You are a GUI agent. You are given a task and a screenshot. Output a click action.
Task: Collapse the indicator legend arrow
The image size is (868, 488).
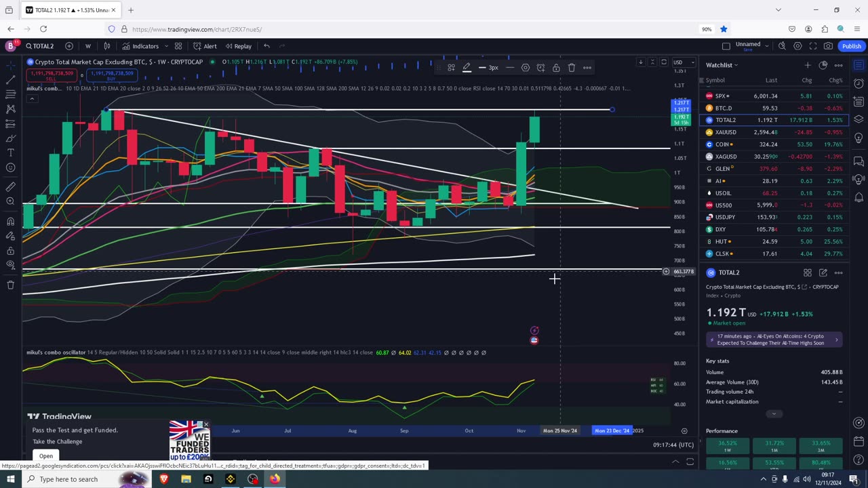31,99
